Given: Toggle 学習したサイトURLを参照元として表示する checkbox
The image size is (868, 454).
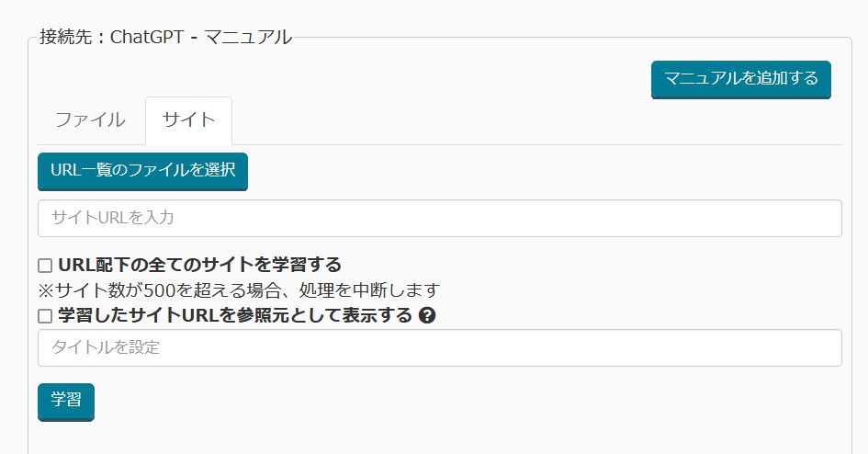Looking at the screenshot, I should pyautogui.click(x=45, y=316).
